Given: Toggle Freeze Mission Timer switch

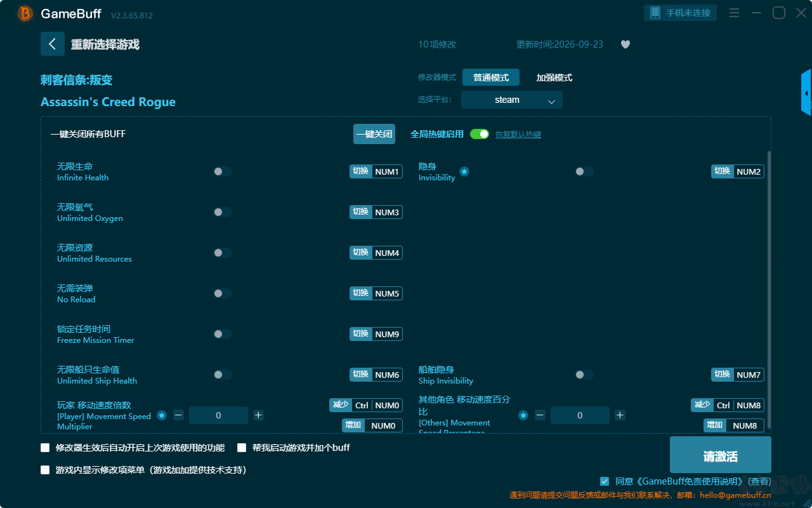Looking at the screenshot, I should (223, 334).
